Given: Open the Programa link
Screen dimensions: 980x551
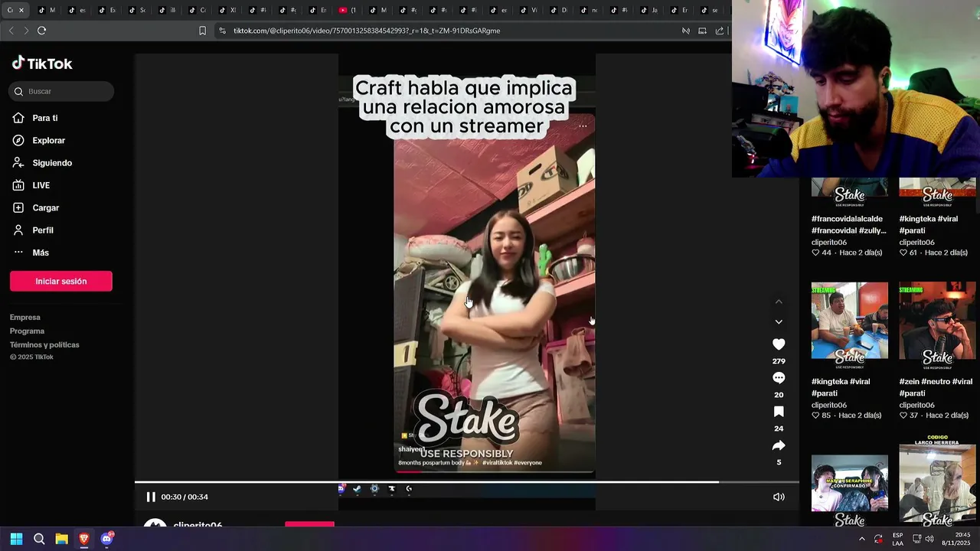Looking at the screenshot, I should coord(27,331).
